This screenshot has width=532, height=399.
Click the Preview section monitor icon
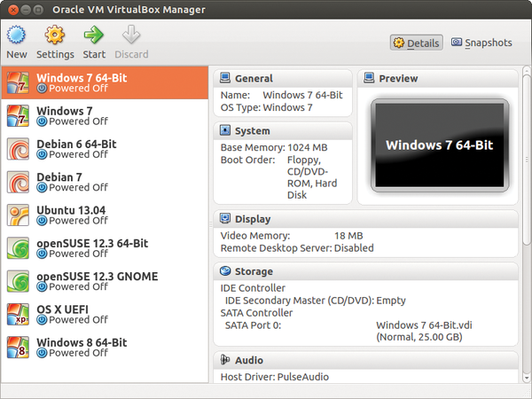369,78
